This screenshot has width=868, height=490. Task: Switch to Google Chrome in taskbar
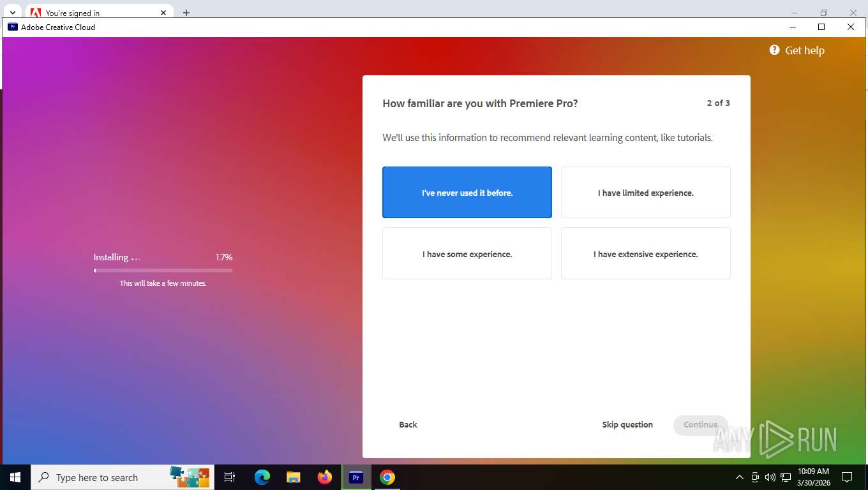coord(387,477)
